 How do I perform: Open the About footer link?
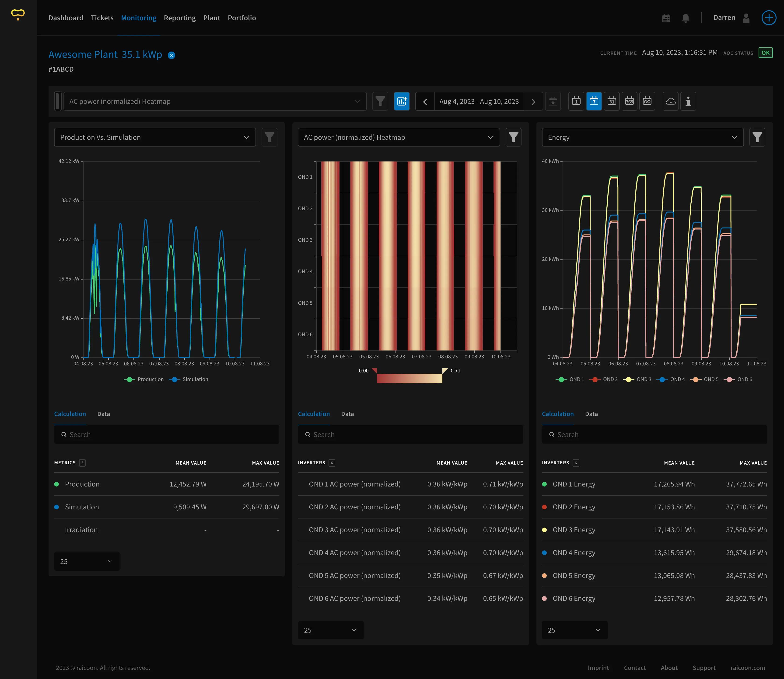pyautogui.click(x=669, y=668)
